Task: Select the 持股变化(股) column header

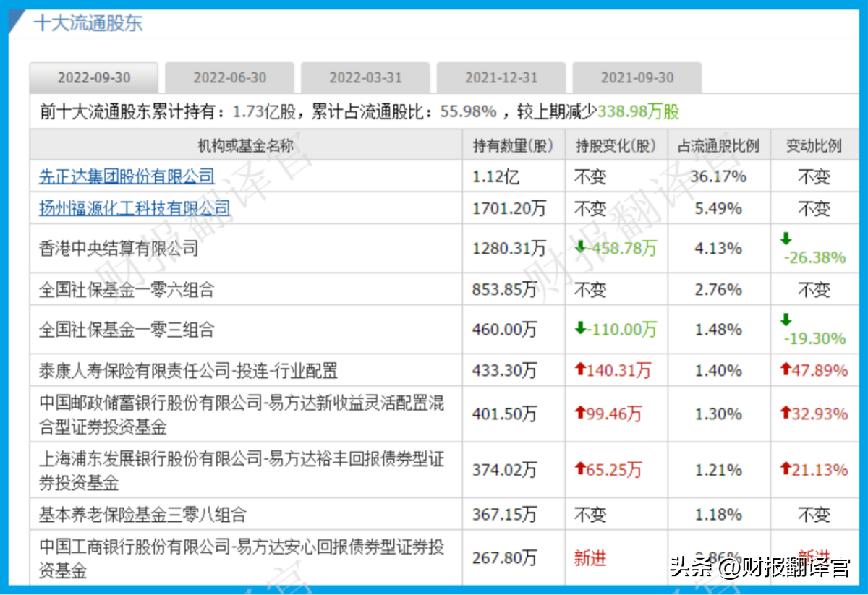Action: (x=616, y=145)
